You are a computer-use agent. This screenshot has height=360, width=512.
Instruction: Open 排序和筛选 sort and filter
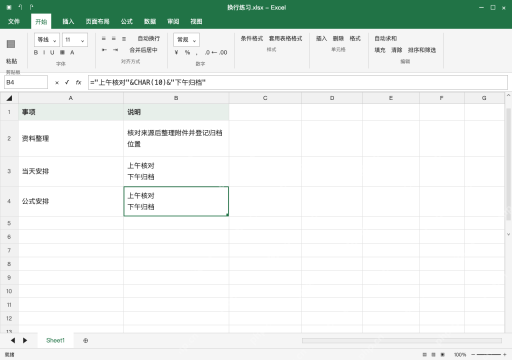click(422, 50)
